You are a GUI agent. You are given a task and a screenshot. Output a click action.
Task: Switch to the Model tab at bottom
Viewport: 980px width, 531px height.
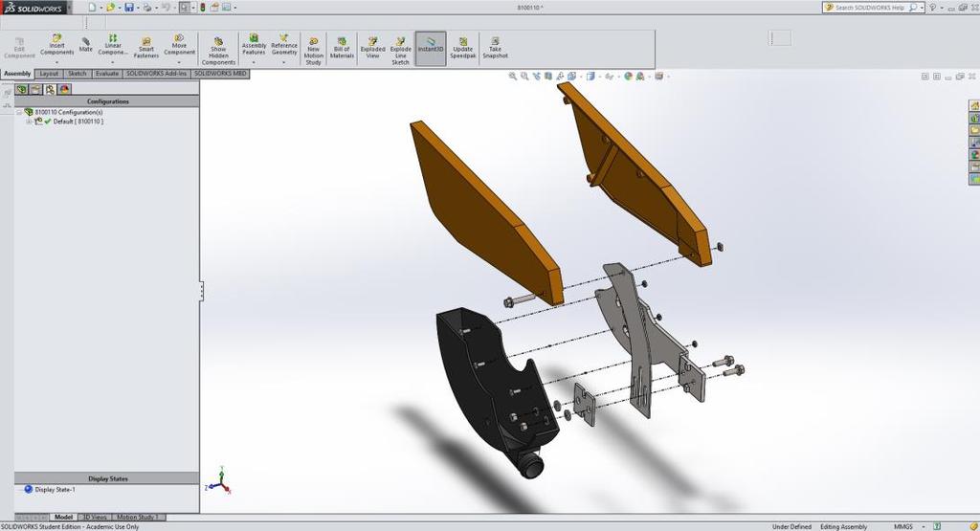coord(64,518)
